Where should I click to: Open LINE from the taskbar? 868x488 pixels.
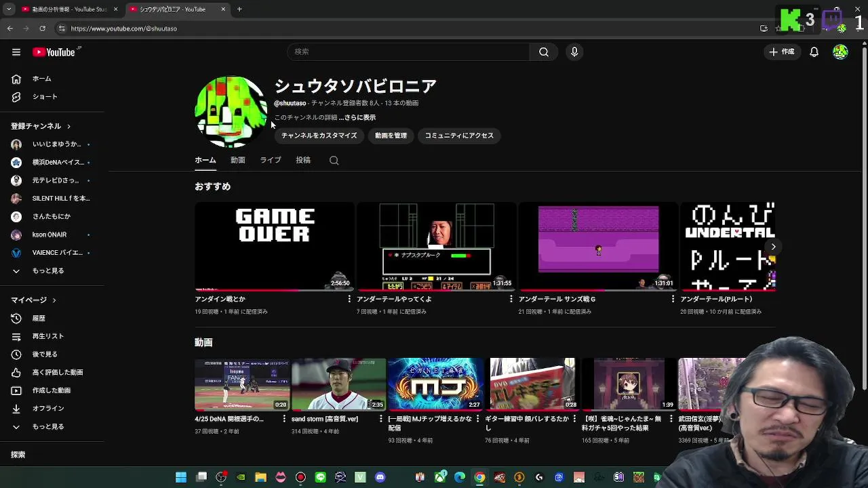pyautogui.click(x=320, y=477)
